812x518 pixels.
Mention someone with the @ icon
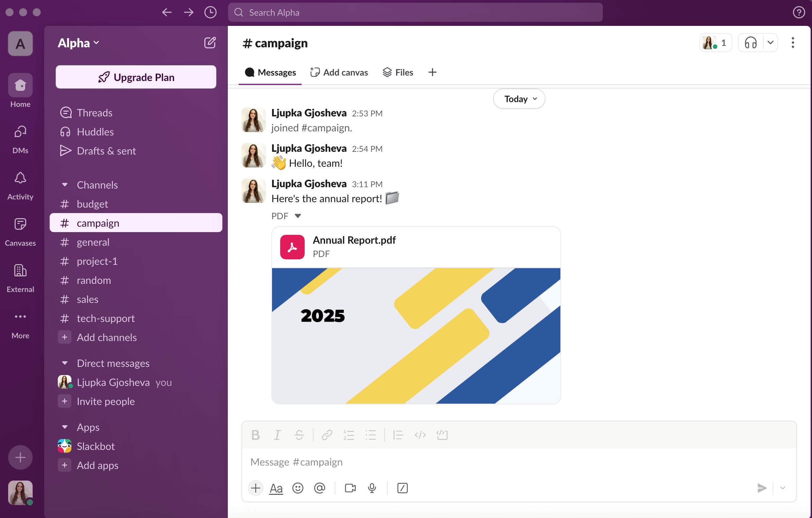(x=320, y=488)
